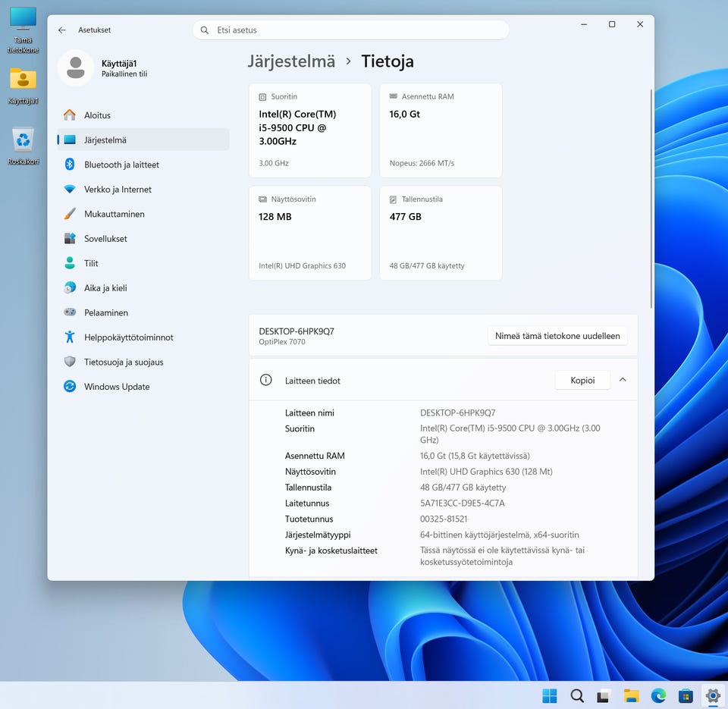Click the Tallennustila storage card
728x709 pixels.
[x=441, y=233]
